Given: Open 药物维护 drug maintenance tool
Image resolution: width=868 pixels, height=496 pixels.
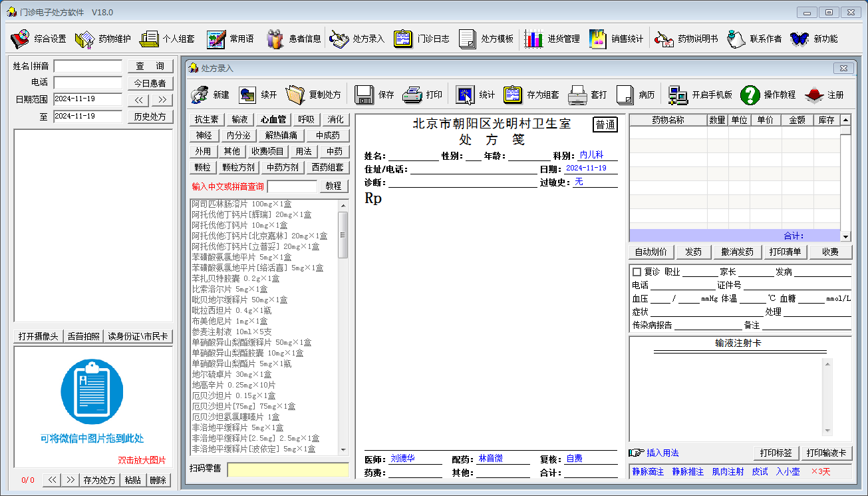Looking at the screenshot, I should coord(85,39).
